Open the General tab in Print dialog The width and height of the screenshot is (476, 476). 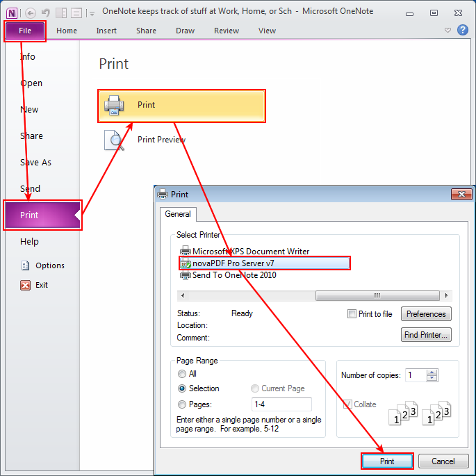(178, 214)
